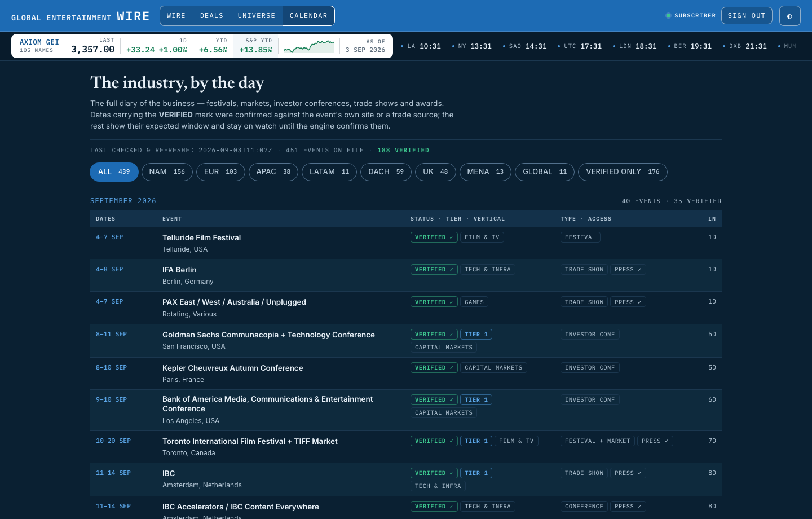This screenshot has width=812, height=519.
Task: Click VERIFIED badge on Toronto Film Festival row
Action: point(434,441)
